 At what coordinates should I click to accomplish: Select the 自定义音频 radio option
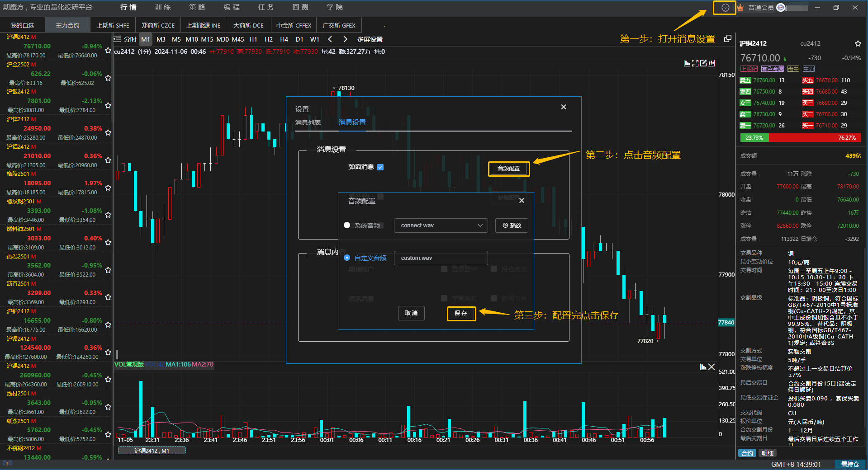(x=347, y=258)
